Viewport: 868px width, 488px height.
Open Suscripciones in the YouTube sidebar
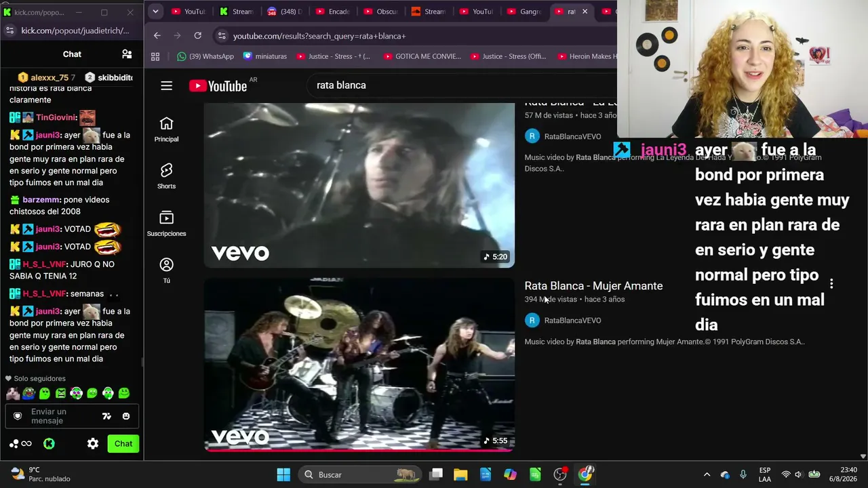coord(166,224)
